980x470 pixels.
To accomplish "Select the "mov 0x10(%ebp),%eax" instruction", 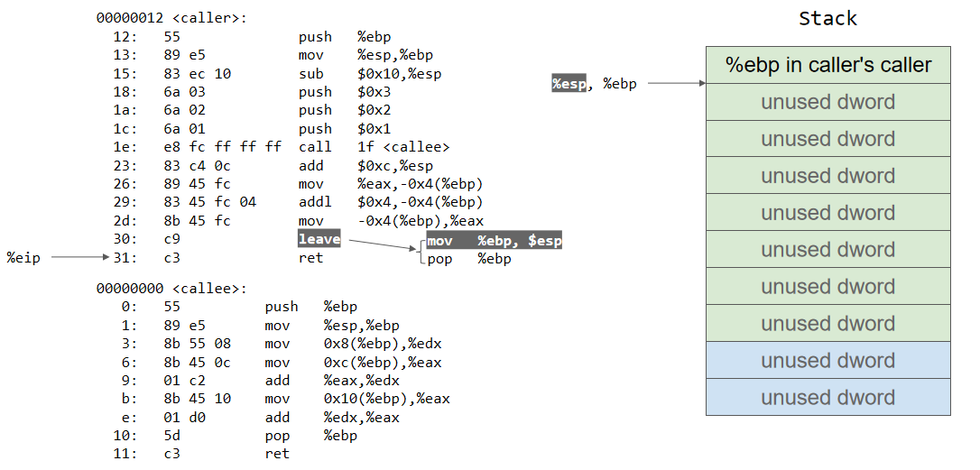I will click(357, 399).
